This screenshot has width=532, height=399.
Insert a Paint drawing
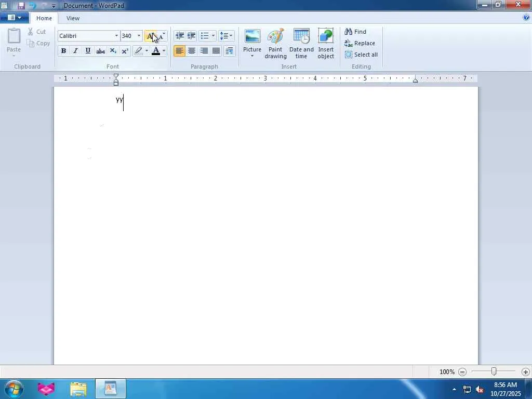275,44
